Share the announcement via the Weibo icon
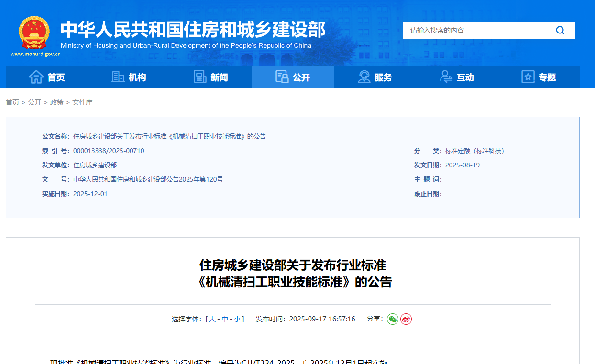This screenshot has width=595, height=364. click(406, 319)
